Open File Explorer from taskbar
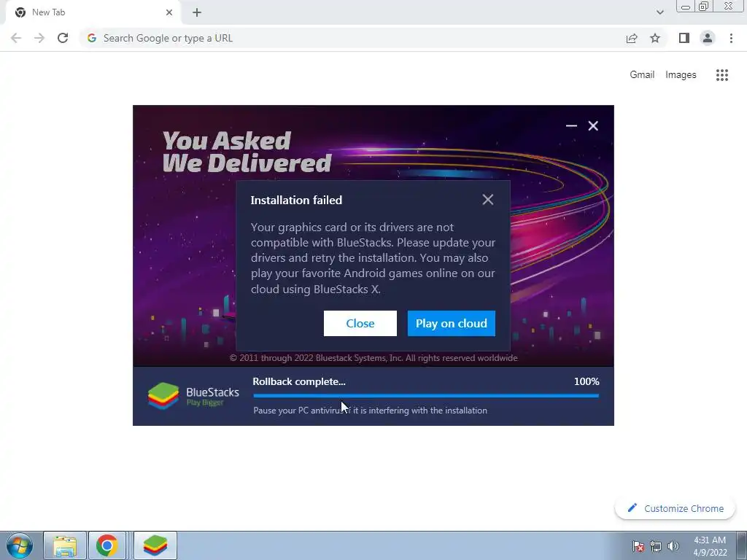Image resolution: width=747 pixels, height=560 pixels. point(65,545)
